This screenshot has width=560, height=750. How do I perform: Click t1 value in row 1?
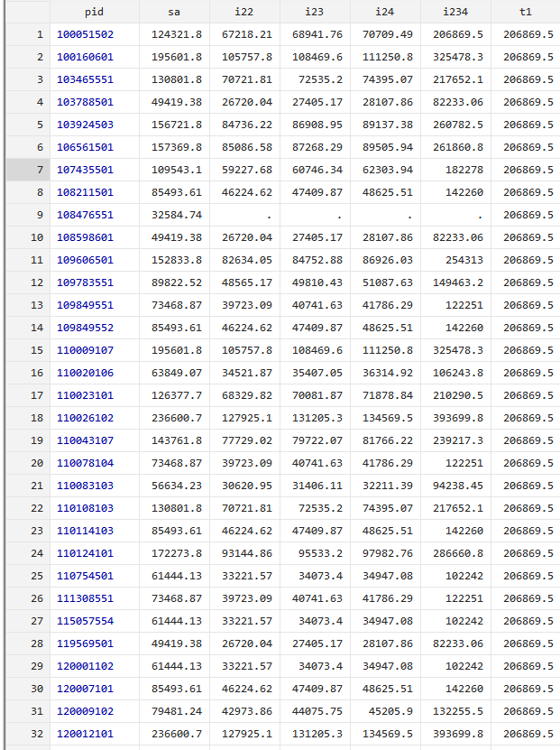point(526,34)
